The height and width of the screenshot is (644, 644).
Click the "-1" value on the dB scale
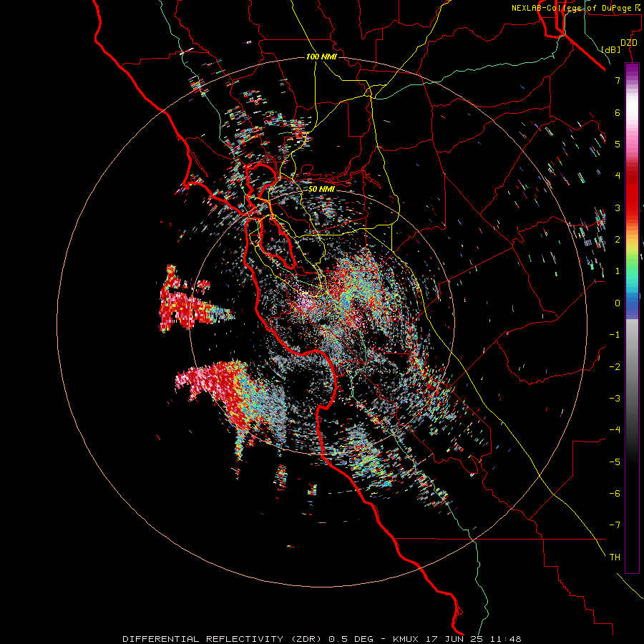[615, 335]
